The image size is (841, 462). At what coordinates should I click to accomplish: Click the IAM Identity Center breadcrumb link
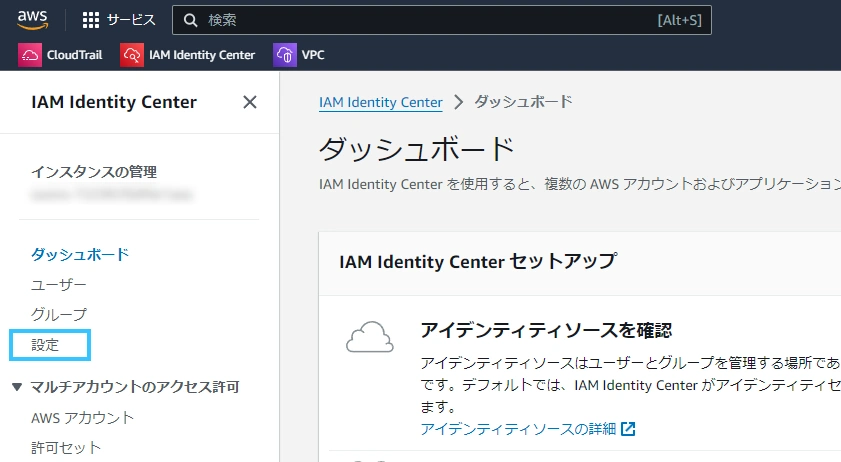pyautogui.click(x=381, y=102)
